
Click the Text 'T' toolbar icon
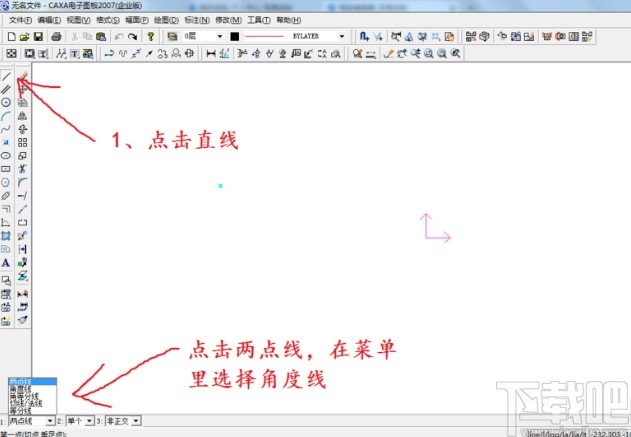pos(75,54)
